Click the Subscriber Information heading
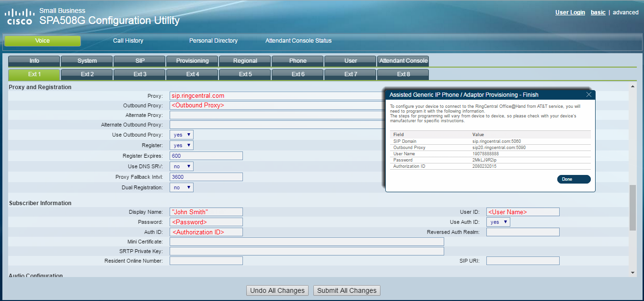The image size is (644, 301). 40,203
